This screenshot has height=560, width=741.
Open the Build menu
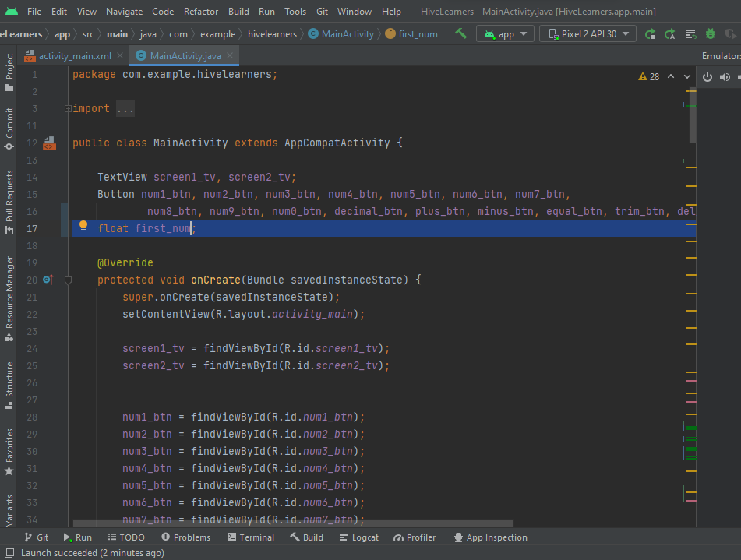pos(238,12)
